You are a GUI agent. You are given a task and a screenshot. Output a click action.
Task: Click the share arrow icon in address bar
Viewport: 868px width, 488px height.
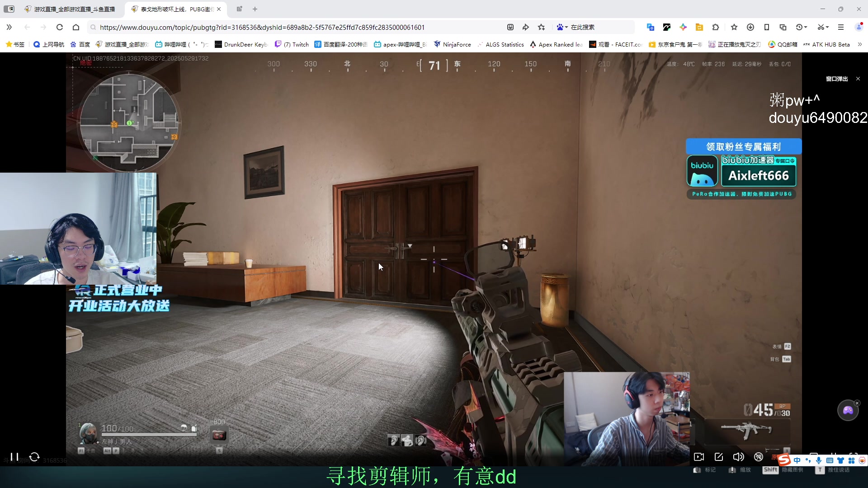(526, 27)
